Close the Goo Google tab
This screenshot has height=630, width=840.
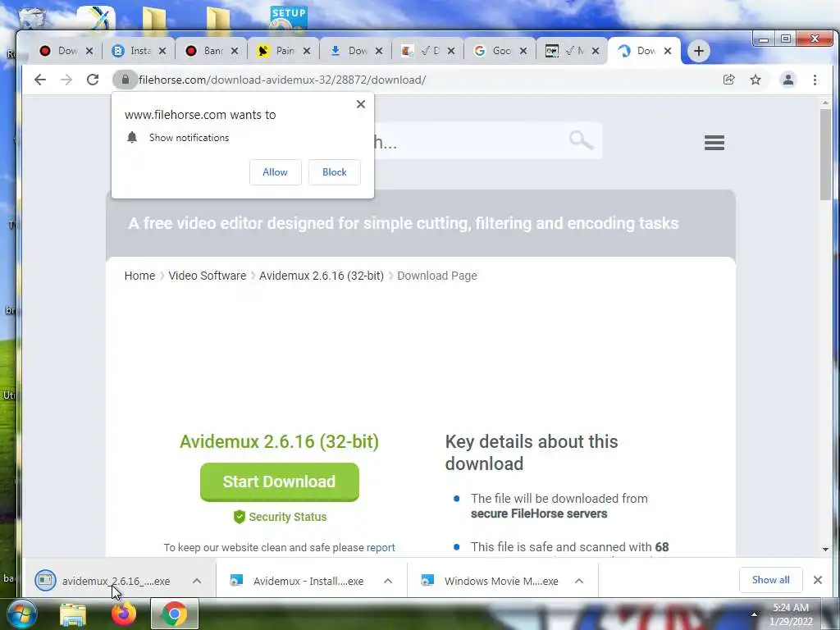tap(523, 51)
